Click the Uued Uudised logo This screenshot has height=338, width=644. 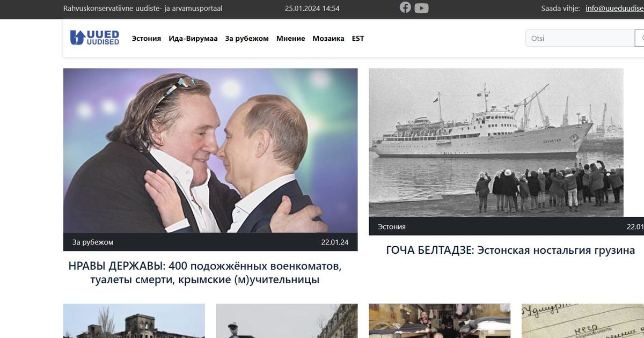pos(94,38)
